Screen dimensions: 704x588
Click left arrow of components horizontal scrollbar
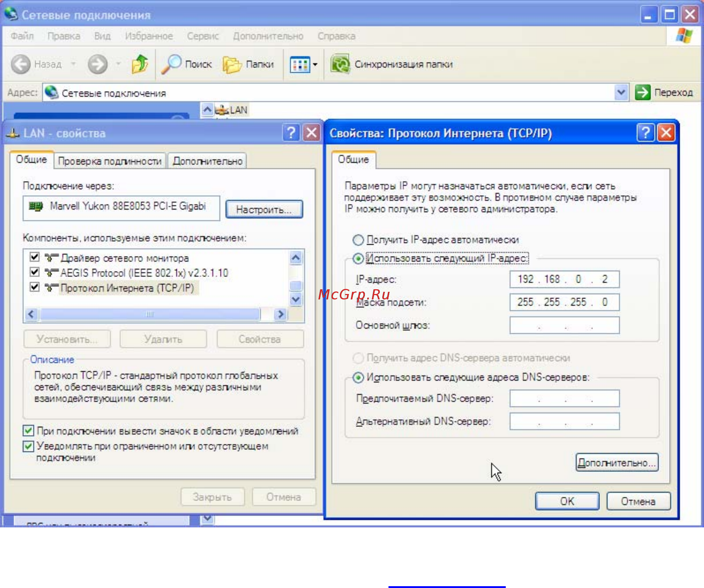32,314
